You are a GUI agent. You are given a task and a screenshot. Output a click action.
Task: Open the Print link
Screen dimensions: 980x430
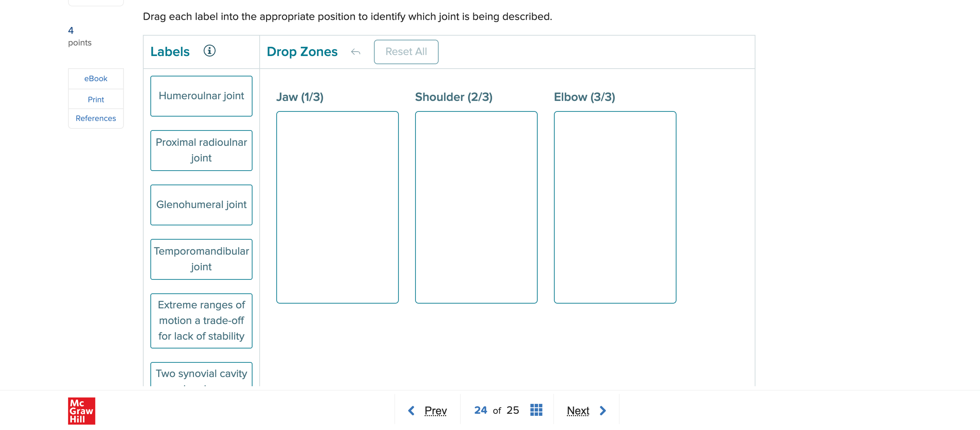[96, 99]
